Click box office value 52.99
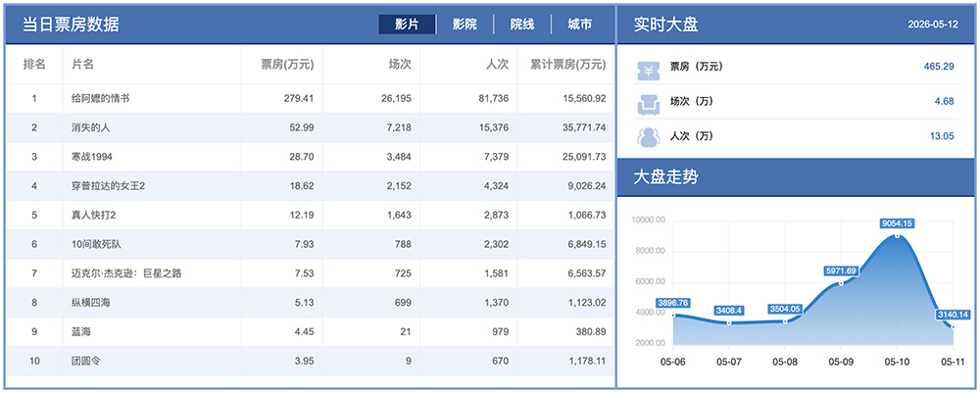The width and height of the screenshot is (980, 393). [x=301, y=127]
